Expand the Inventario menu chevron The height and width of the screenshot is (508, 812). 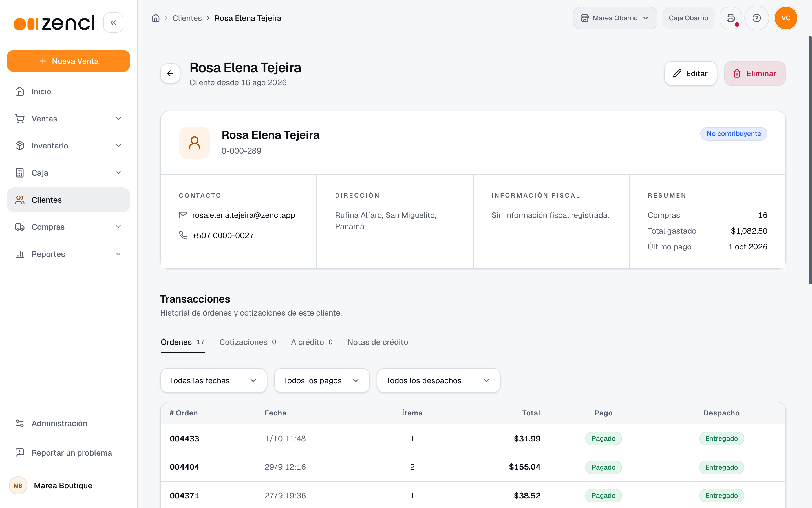[118, 145]
